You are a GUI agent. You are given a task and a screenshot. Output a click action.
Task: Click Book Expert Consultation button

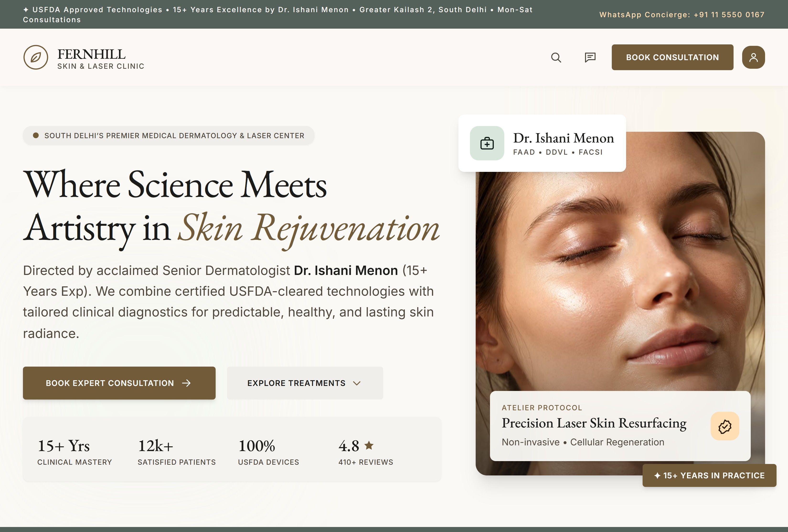tap(119, 383)
